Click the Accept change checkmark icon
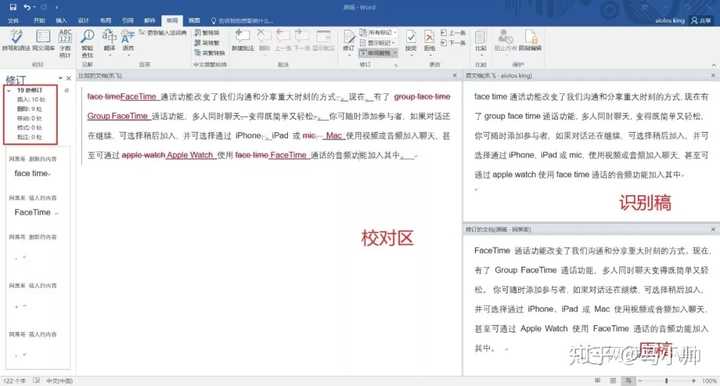Viewport: 720px width, 386px height. pyautogui.click(x=411, y=40)
